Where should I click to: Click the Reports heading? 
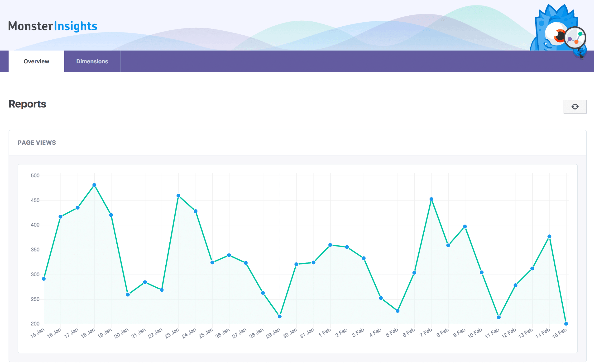click(27, 104)
